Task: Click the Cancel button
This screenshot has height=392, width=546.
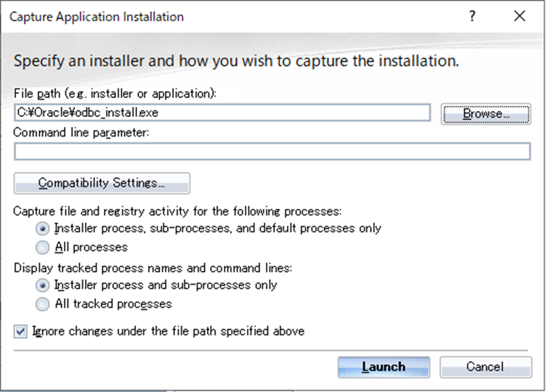Action: 485,367
